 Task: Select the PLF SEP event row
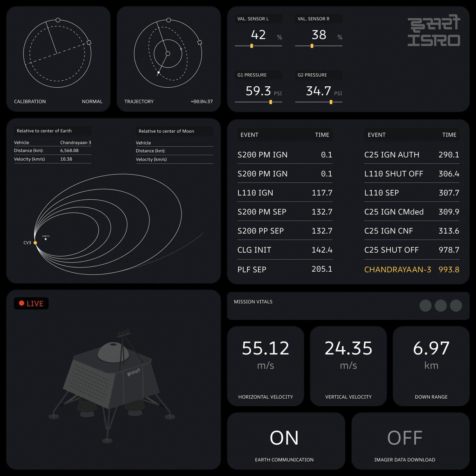tap(285, 269)
